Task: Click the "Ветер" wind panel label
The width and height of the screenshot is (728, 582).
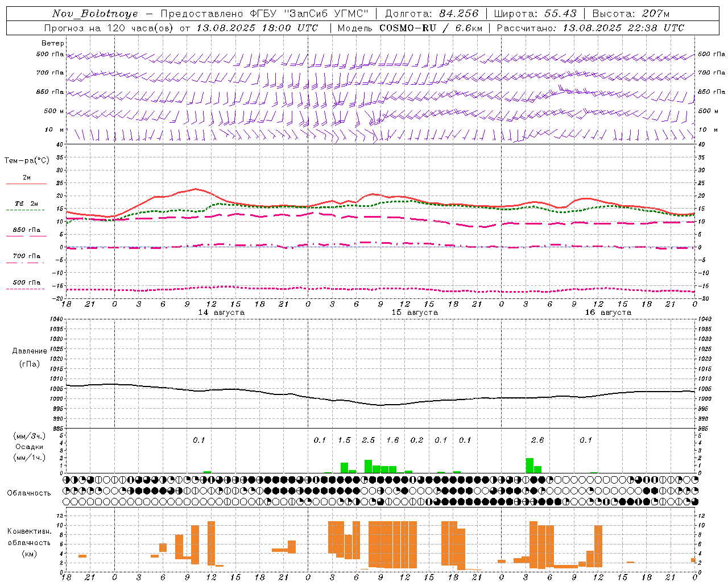Action: click(53, 43)
